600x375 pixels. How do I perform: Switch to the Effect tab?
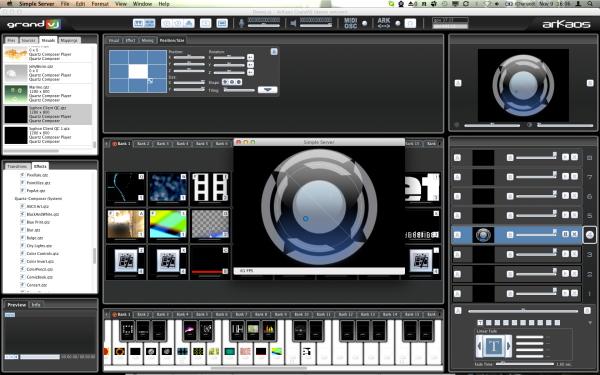pos(130,40)
